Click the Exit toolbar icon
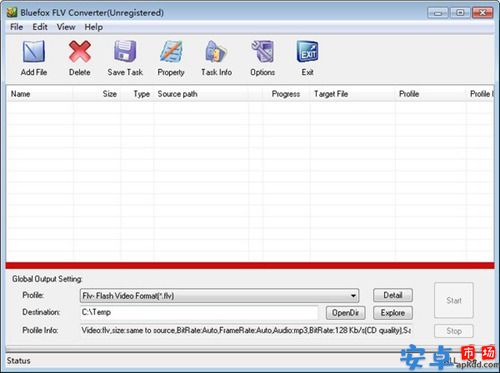The height and width of the screenshot is (373, 500). coord(307,52)
